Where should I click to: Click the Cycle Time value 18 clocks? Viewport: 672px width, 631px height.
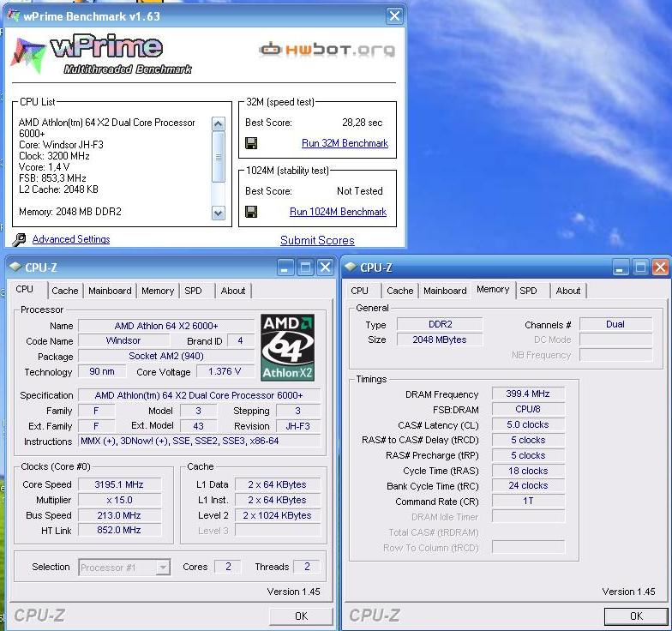tap(528, 471)
